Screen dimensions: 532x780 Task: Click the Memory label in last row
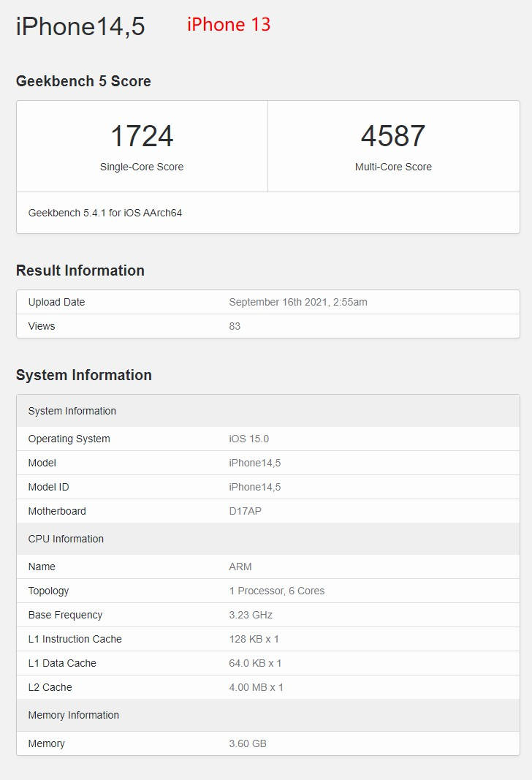coord(47,743)
